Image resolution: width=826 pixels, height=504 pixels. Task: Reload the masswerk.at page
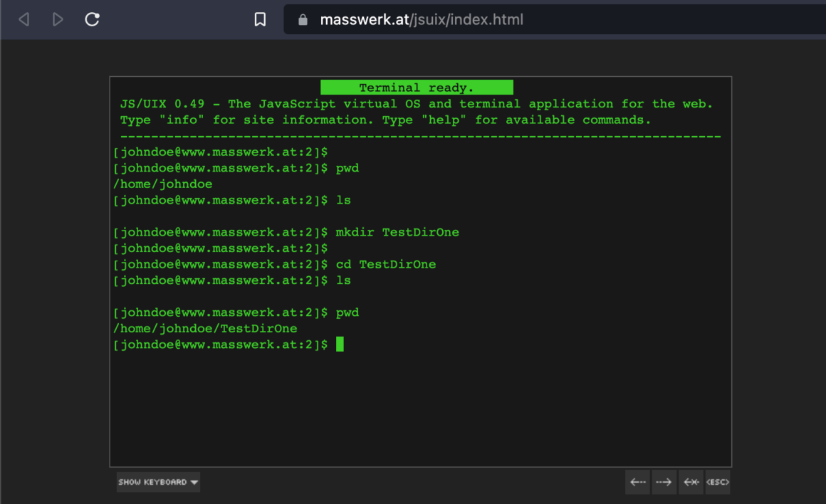click(x=92, y=19)
